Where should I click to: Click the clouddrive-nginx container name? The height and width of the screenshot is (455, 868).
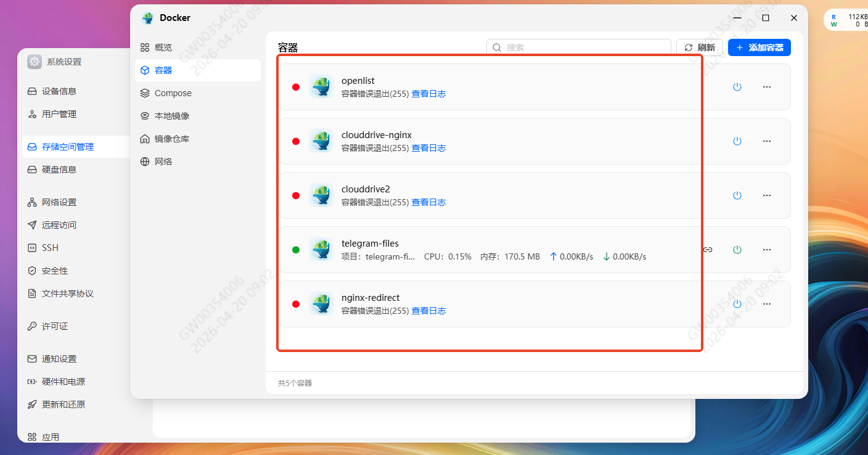[x=377, y=135]
